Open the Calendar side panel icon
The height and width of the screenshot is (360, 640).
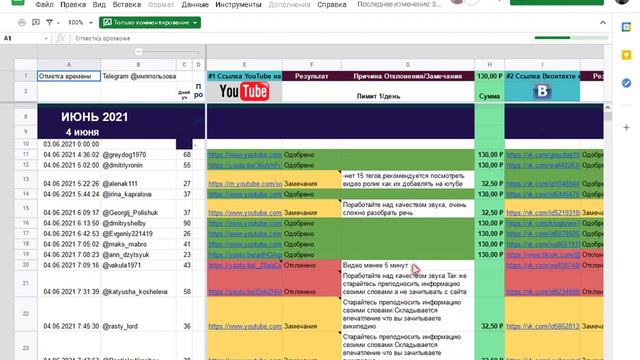[626, 27]
